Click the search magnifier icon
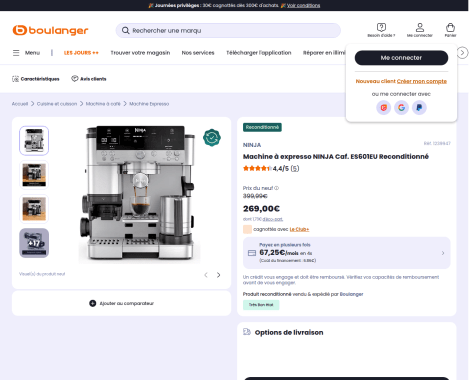475x380 pixels. [x=125, y=31]
